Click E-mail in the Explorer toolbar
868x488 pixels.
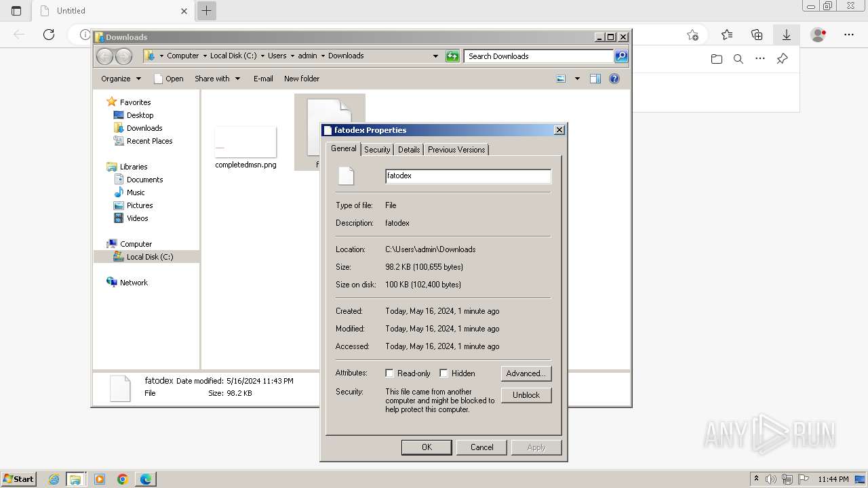point(263,79)
